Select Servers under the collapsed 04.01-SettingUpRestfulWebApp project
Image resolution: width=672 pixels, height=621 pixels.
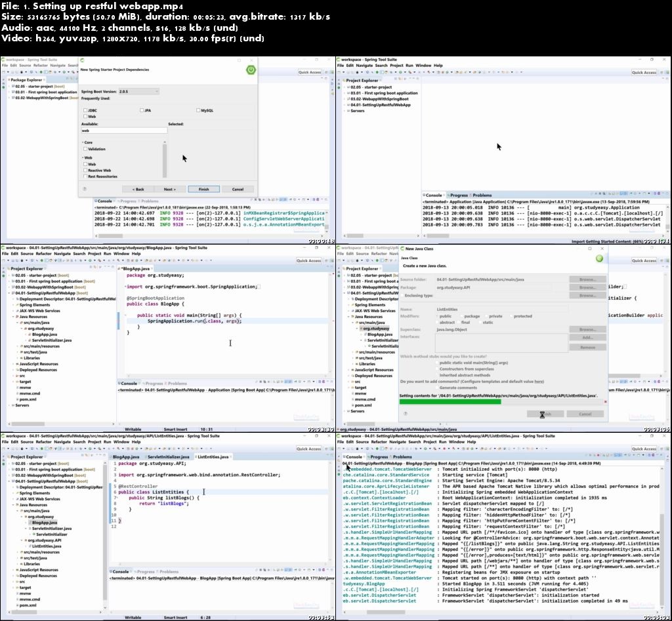[x=358, y=111]
